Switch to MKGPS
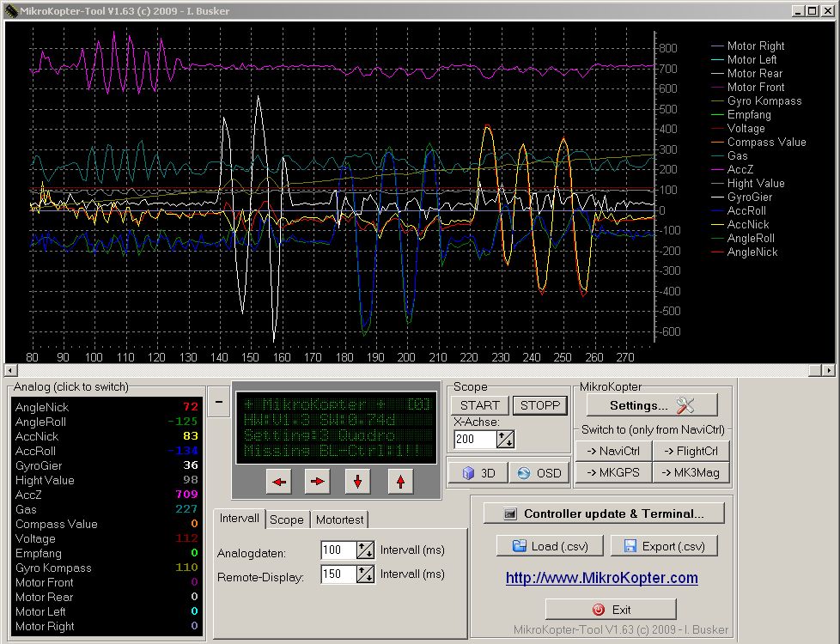840x644 pixels. (613, 472)
